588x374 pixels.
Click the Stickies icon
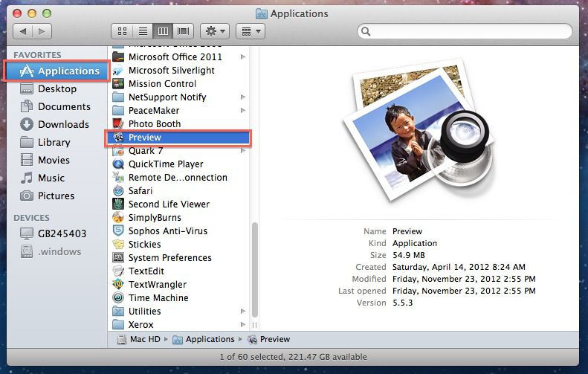pyautogui.click(x=118, y=244)
